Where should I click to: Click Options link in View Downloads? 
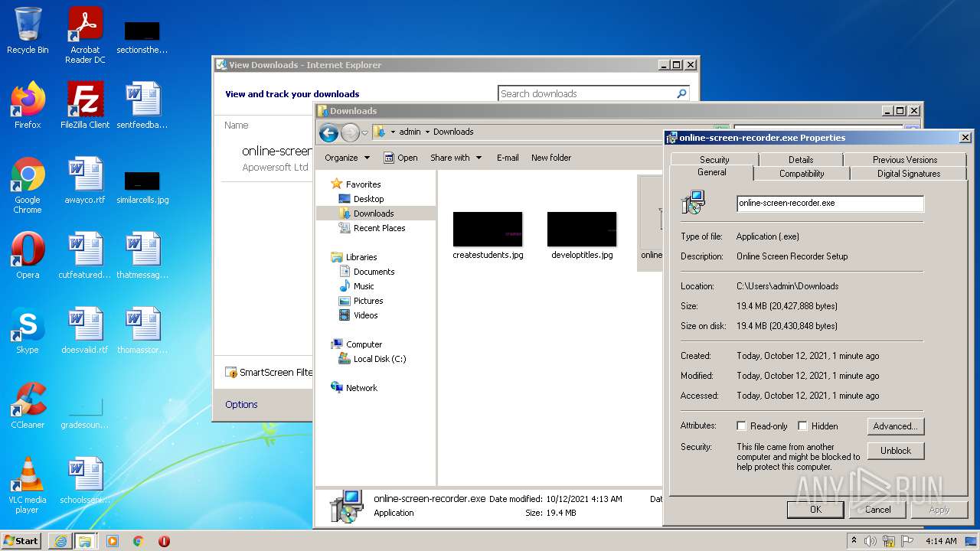point(241,404)
